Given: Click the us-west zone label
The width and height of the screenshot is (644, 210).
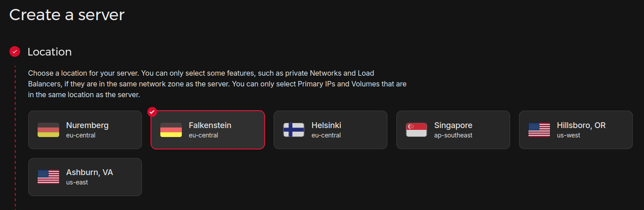Looking at the screenshot, I should [568, 135].
